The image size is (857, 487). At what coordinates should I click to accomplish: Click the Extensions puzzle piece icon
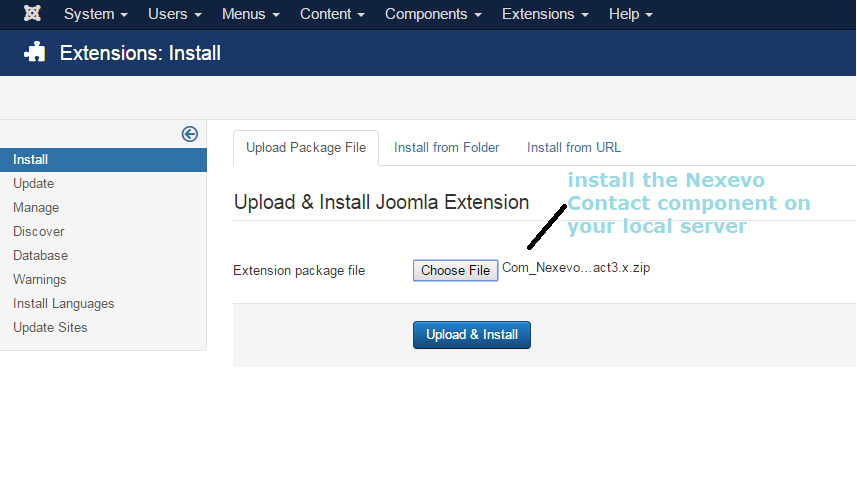34,52
